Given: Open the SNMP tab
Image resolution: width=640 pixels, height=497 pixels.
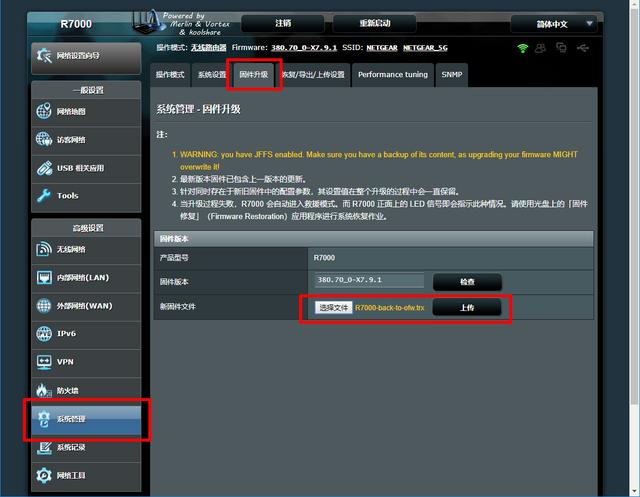Looking at the screenshot, I should 451,75.
